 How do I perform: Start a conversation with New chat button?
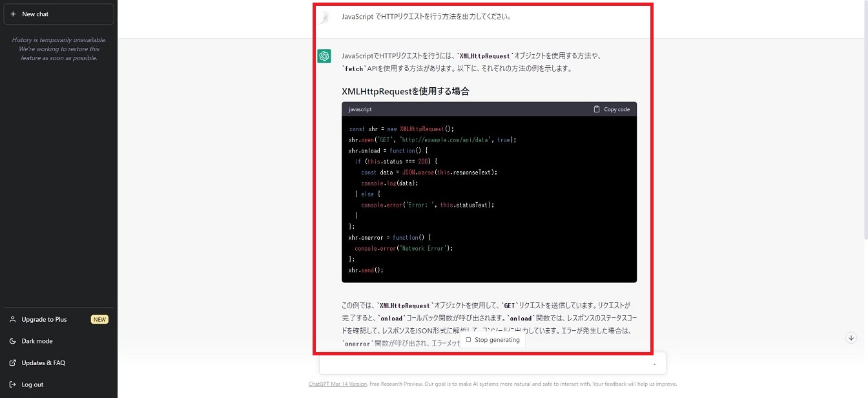pyautogui.click(x=58, y=14)
